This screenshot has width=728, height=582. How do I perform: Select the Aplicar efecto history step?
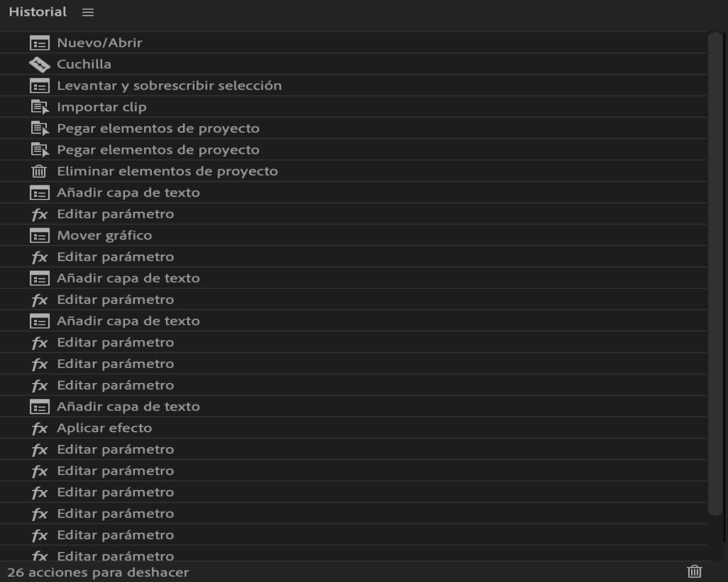click(x=105, y=428)
